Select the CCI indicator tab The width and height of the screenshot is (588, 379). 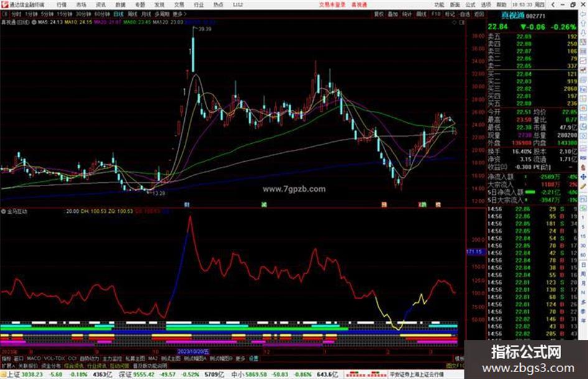[x=72, y=358]
